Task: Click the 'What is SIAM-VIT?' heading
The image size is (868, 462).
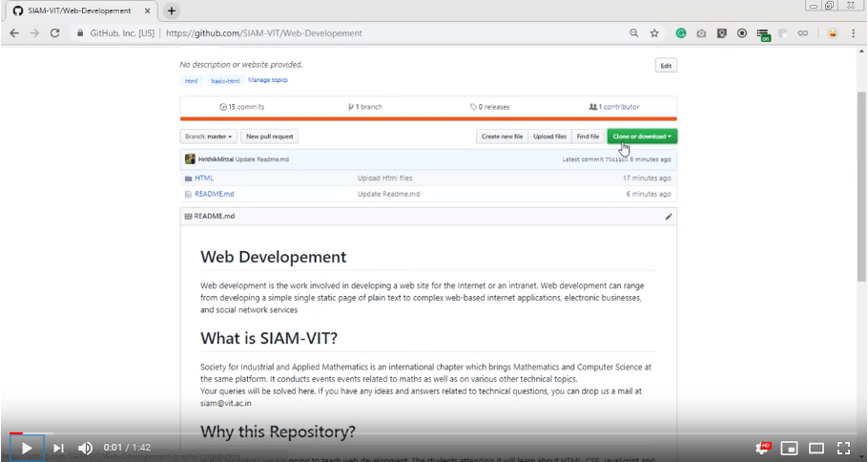Action: [269, 339]
